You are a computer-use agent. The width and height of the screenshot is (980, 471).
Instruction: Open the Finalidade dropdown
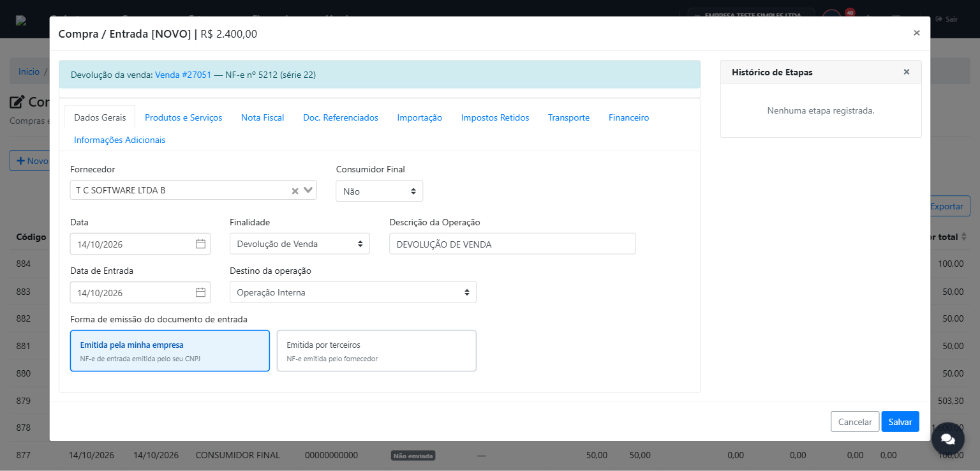300,244
